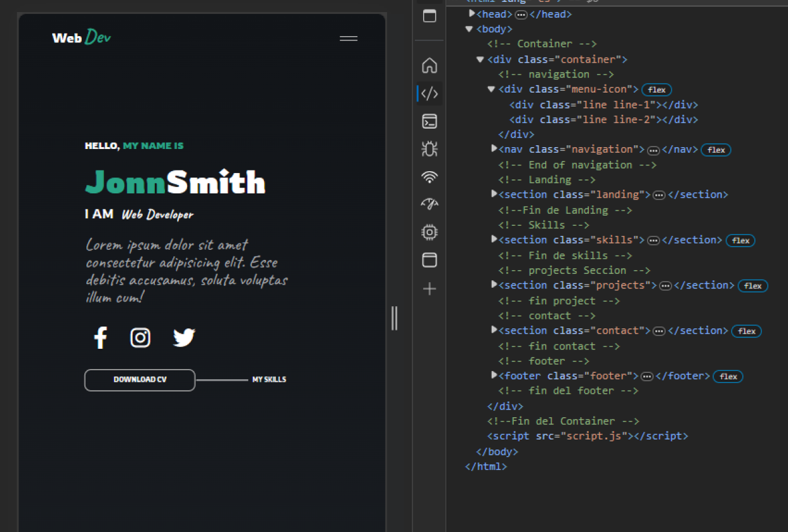Select the closing html tag
The height and width of the screenshot is (532, 788).
(486, 467)
